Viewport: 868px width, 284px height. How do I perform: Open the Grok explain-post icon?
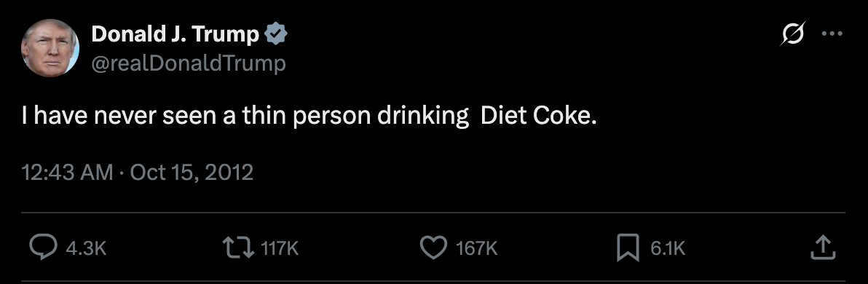(792, 33)
